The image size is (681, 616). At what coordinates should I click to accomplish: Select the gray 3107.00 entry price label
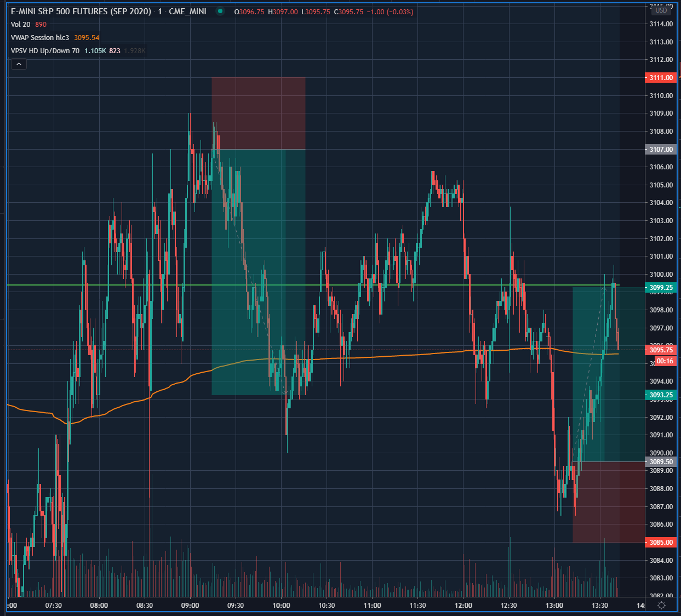pyautogui.click(x=661, y=150)
